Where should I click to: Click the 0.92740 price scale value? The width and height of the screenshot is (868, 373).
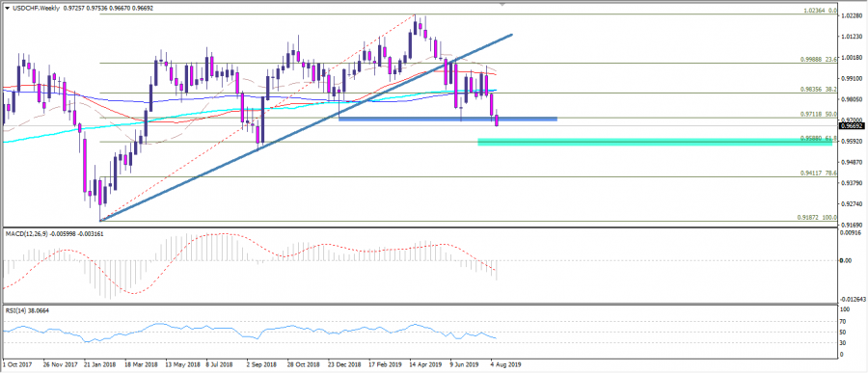(x=851, y=204)
